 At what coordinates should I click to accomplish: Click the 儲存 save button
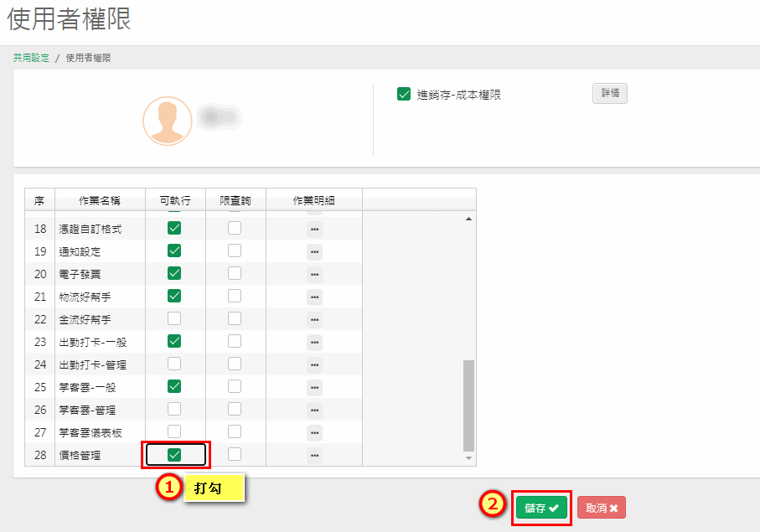[x=541, y=508]
